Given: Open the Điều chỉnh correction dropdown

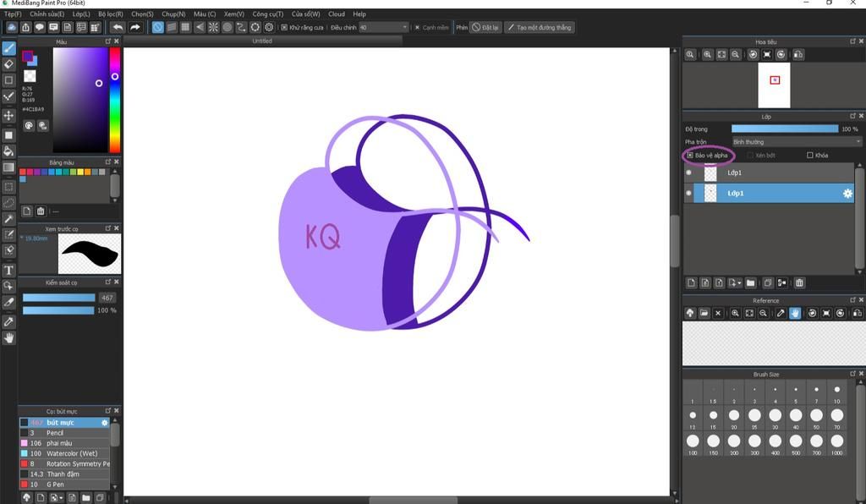Looking at the screenshot, I should pos(383,27).
